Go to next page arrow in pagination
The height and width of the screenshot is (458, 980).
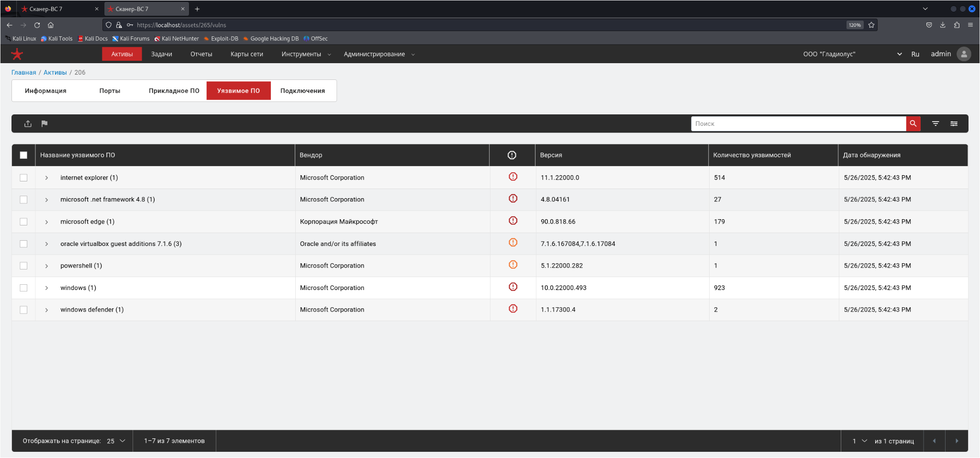[957, 441]
